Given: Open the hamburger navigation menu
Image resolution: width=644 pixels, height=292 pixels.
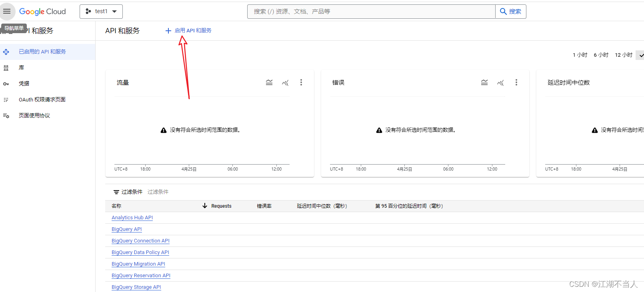Looking at the screenshot, I should point(7,11).
